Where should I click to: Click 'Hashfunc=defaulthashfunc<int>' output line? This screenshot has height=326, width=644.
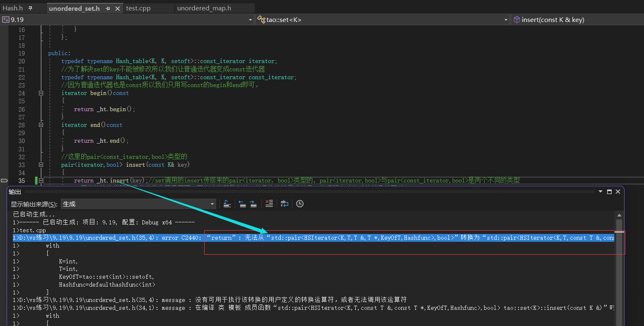[x=107, y=285]
